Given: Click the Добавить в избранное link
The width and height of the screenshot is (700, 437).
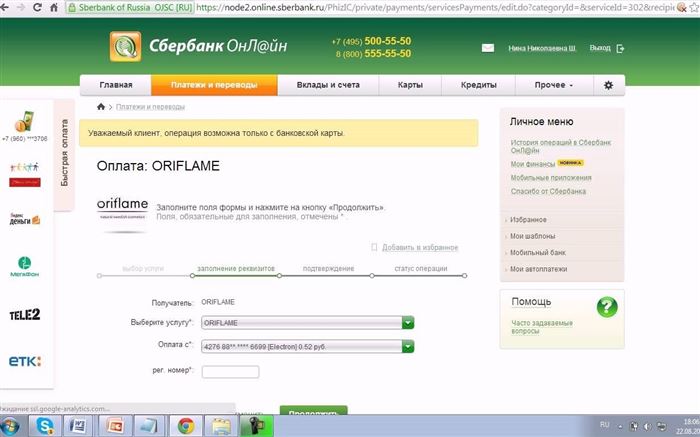Looking at the screenshot, I should point(420,248).
